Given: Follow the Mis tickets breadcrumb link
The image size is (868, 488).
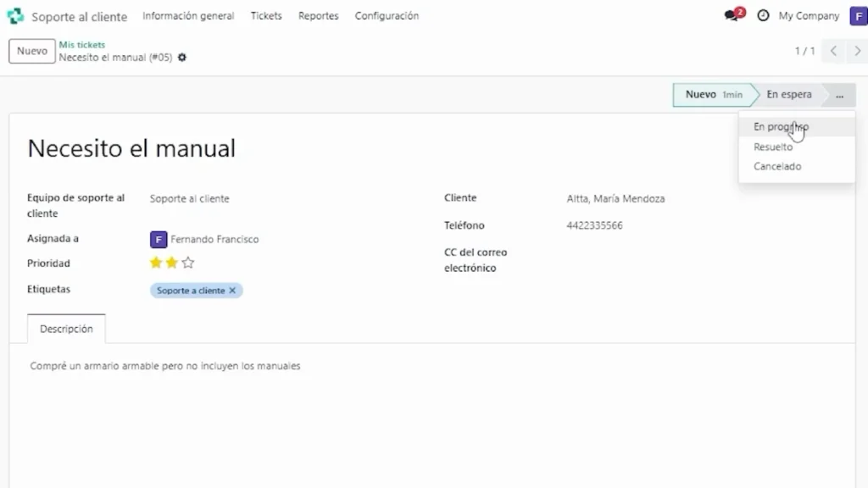Looking at the screenshot, I should point(82,45).
